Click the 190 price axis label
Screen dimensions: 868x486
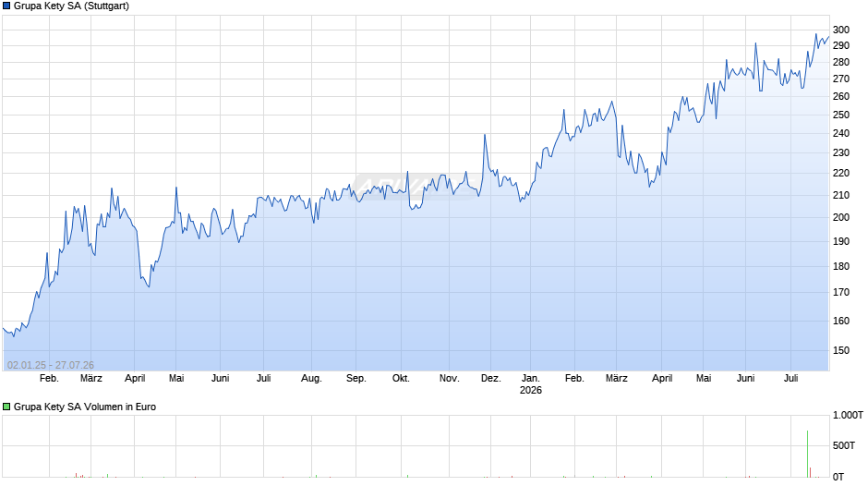coord(841,241)
